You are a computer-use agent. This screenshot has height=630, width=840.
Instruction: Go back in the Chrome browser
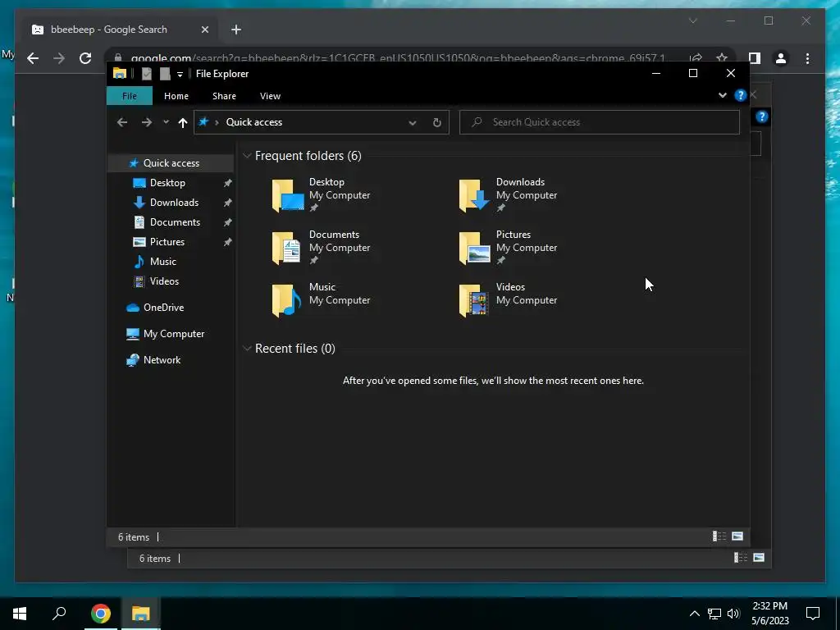33,58
